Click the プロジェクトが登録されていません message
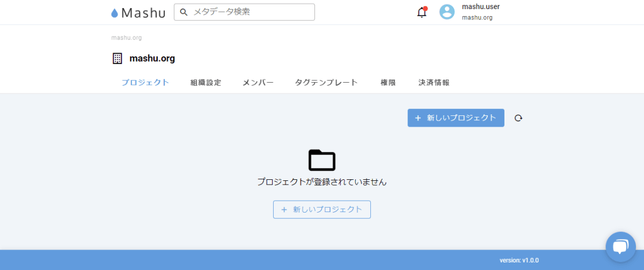 click(322, 182)
